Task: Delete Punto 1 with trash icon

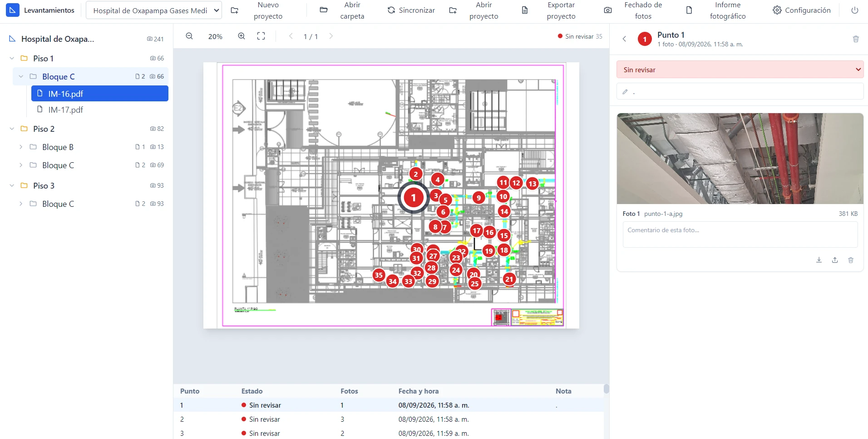Action: point(856,39)
